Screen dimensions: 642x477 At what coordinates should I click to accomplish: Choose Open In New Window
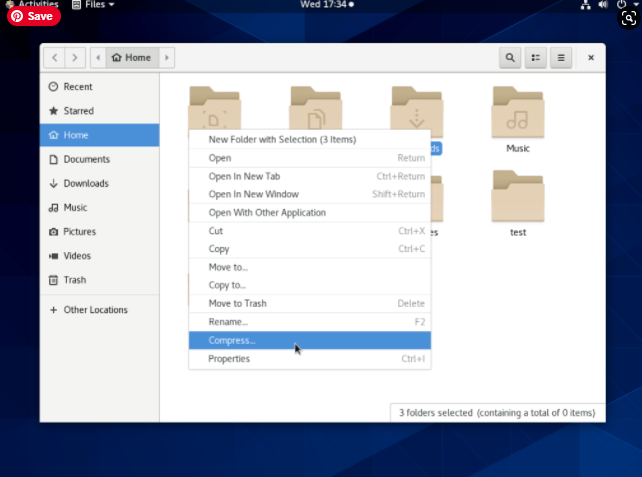click(x=310, y=194)
